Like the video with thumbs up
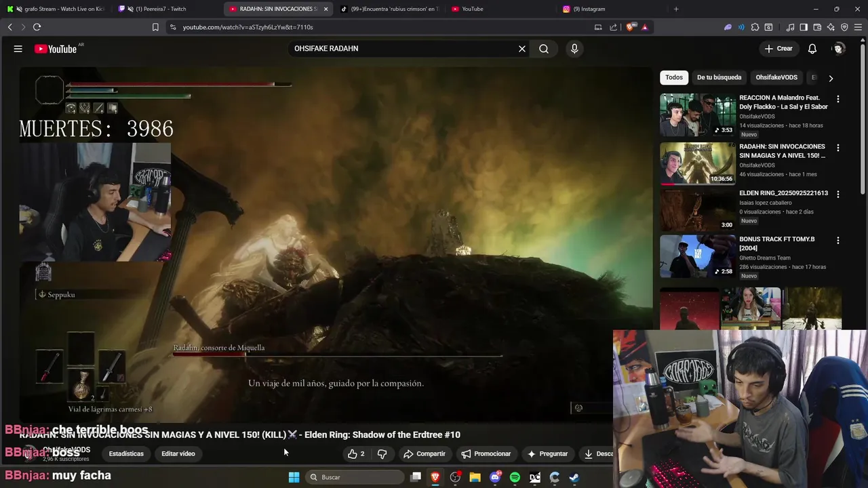This screenshot has width=868, height=488. tap(356, 454)
